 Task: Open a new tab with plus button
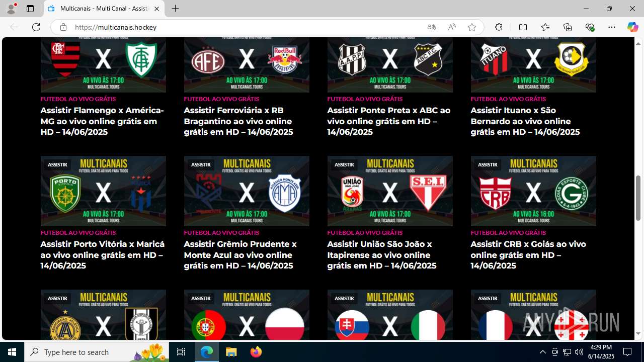coord(175,9)
